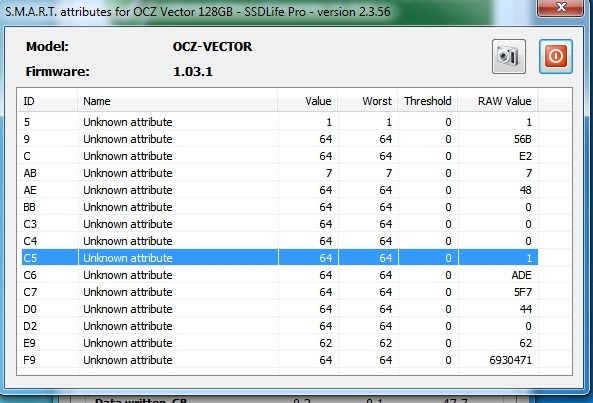Click RAW value 5F7
Image resolution: width=593 pixels, height=403 pixels.
[x=523, y=292]
